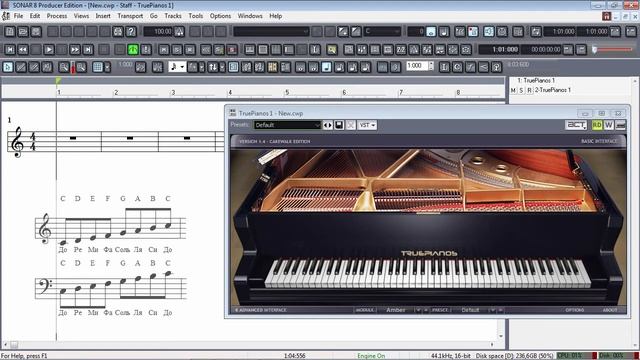Screen dimensions: 640x360
Task: Click the yellow magnifier find button
Action: (x=332, y=50)
